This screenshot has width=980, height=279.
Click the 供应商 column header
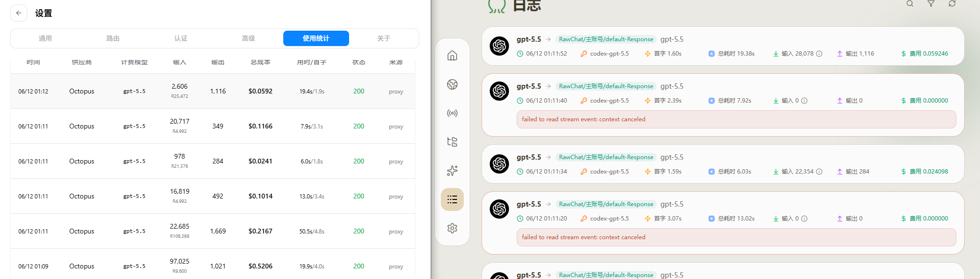pos(82,62)
